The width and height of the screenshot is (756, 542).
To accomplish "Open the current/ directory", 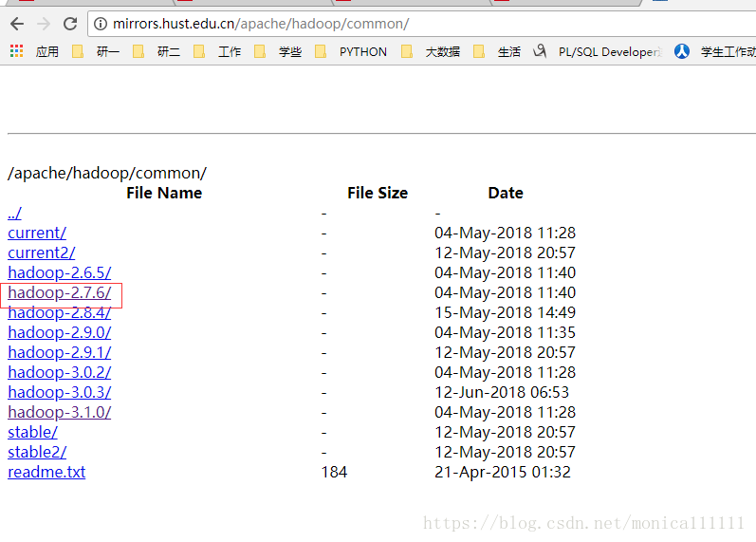I will (37, 233).
